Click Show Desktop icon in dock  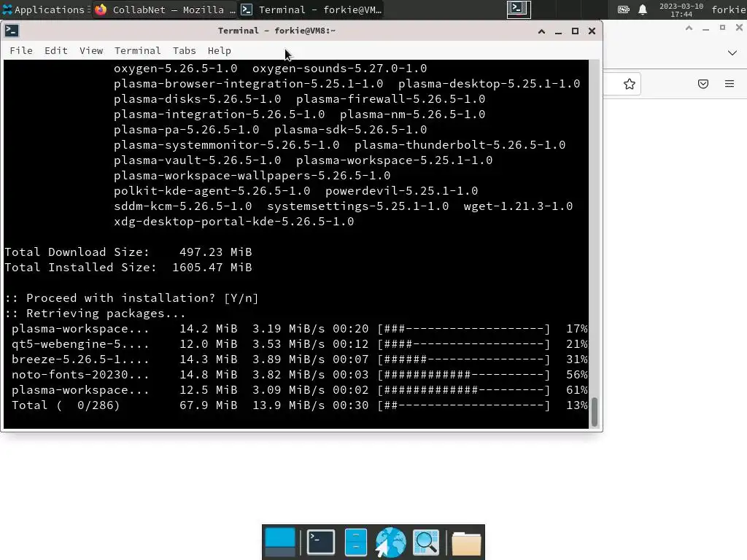[280, 542]
